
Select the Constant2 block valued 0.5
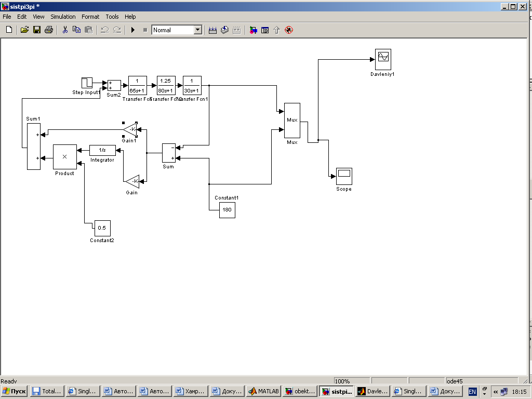pos(102,229)
